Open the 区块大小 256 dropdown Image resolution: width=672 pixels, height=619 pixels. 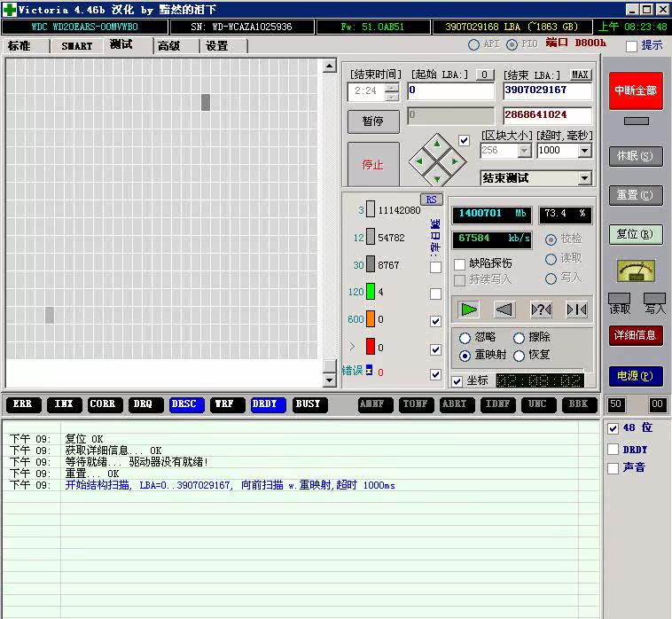524,151
